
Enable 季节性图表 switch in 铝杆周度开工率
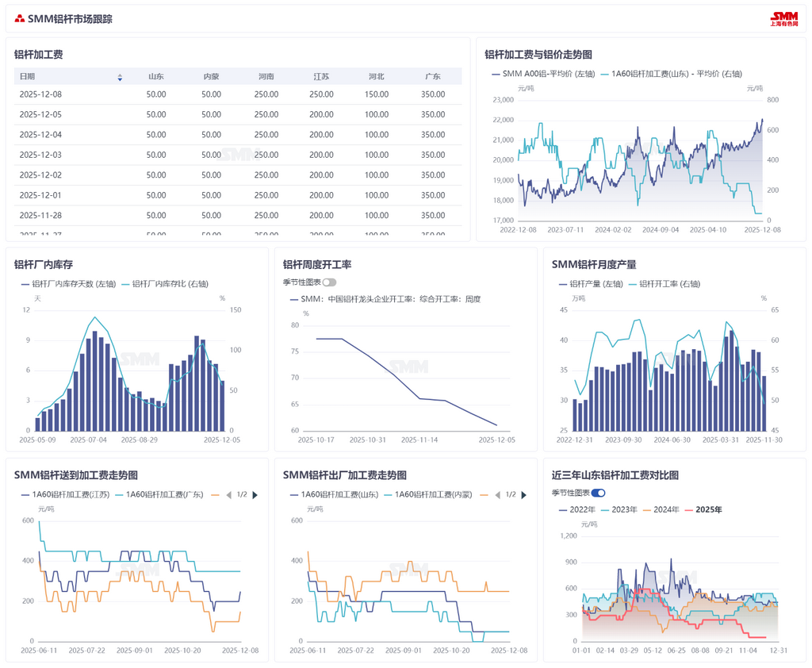[329, 282]
